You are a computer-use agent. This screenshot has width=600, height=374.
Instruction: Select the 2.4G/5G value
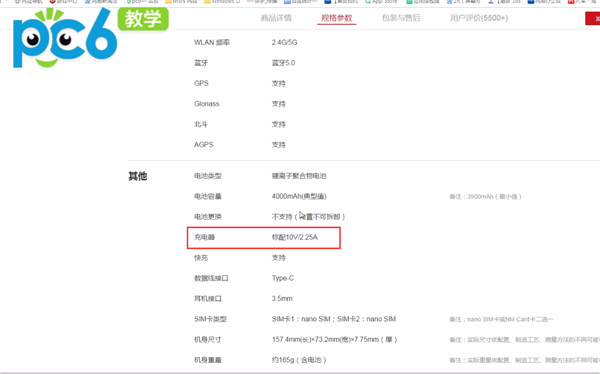click(284, 42)
